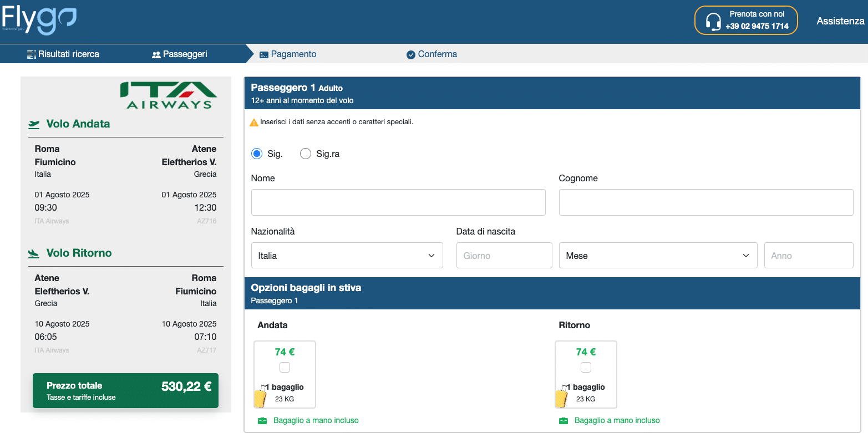Click the Assistenza link in the header
868x433 pixels.
(840, 21)
